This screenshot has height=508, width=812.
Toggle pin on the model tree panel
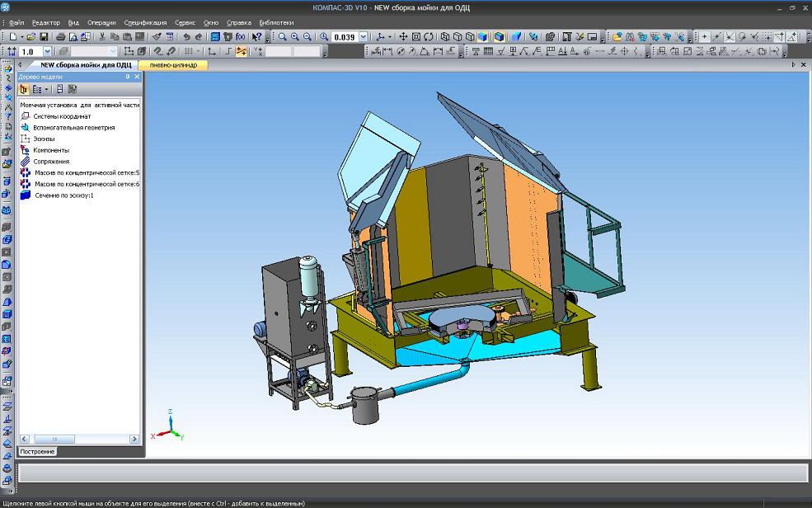[x=128, y=77]
